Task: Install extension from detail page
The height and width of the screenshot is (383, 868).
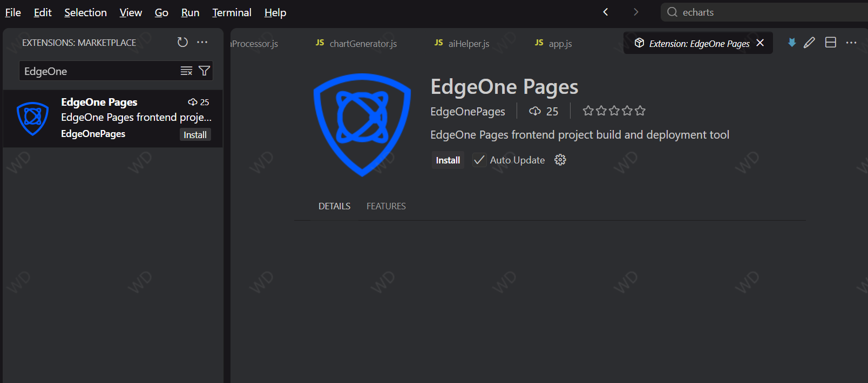Action: point(448,160)
